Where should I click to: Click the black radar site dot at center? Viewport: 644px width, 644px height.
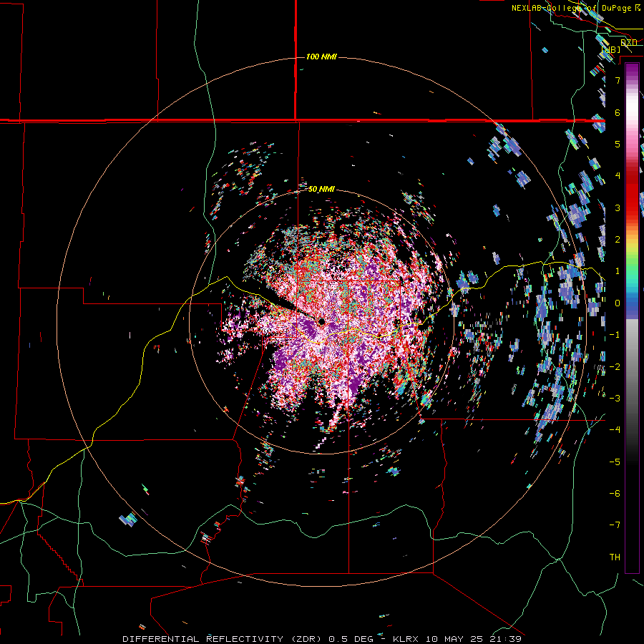(x=321, y=321)
